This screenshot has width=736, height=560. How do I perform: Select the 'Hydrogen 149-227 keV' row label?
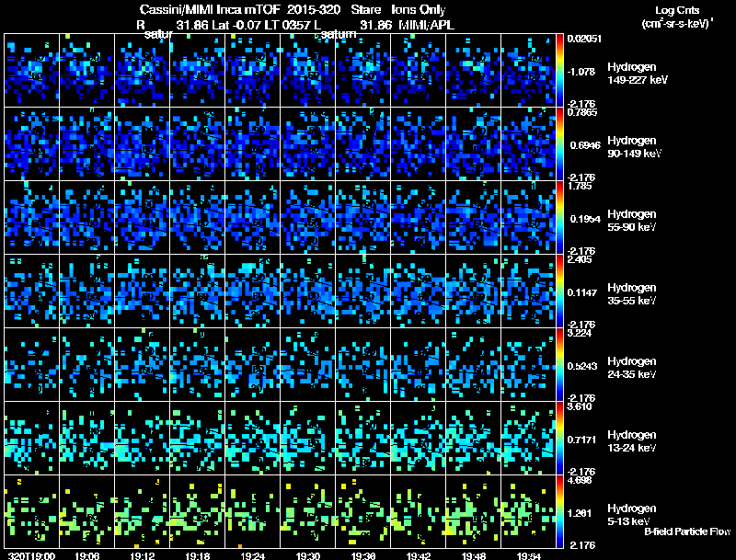coord(638,74)
